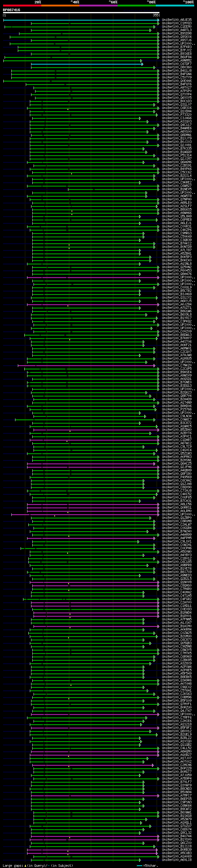197x868 pixels.
Task: Select the UniRef100_A6VLI8 label
Action: [x=177, y=860]
